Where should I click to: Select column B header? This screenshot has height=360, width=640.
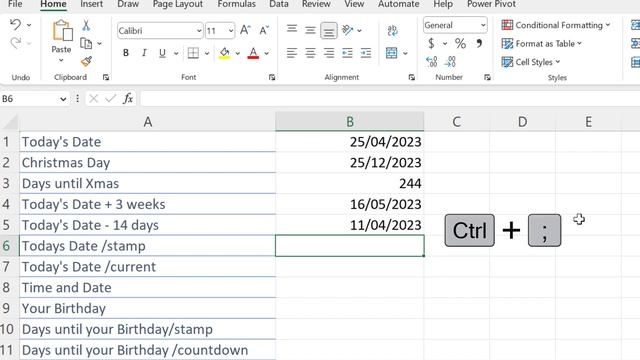(x=350, y=122)
